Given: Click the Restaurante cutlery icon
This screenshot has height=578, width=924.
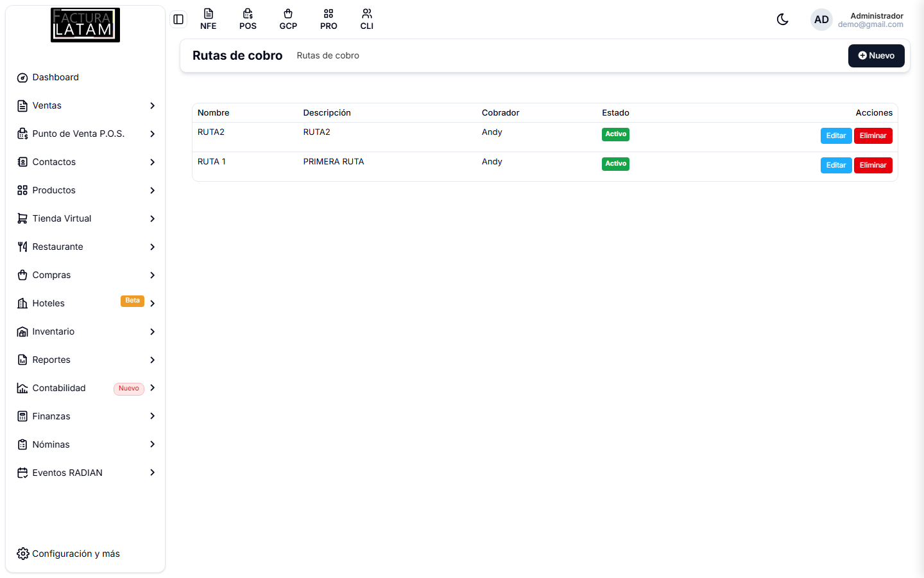Looking at the screenshot, I should click(x=22, y=247).
